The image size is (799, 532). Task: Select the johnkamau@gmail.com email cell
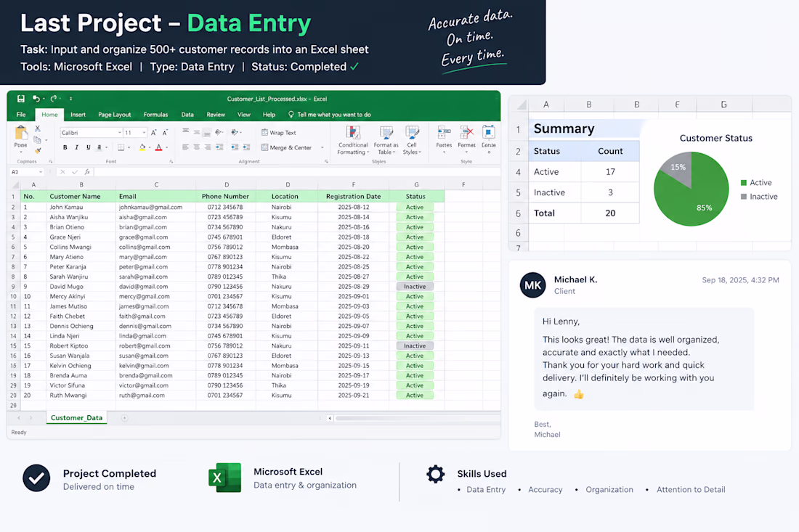[x=156, y=207]
